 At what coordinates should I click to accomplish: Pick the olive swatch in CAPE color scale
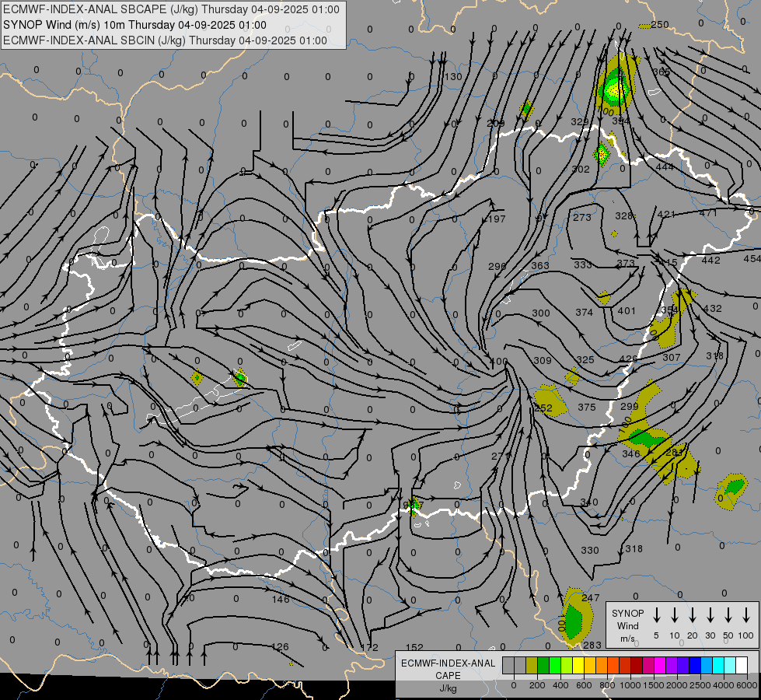click(x=532, y=666)
